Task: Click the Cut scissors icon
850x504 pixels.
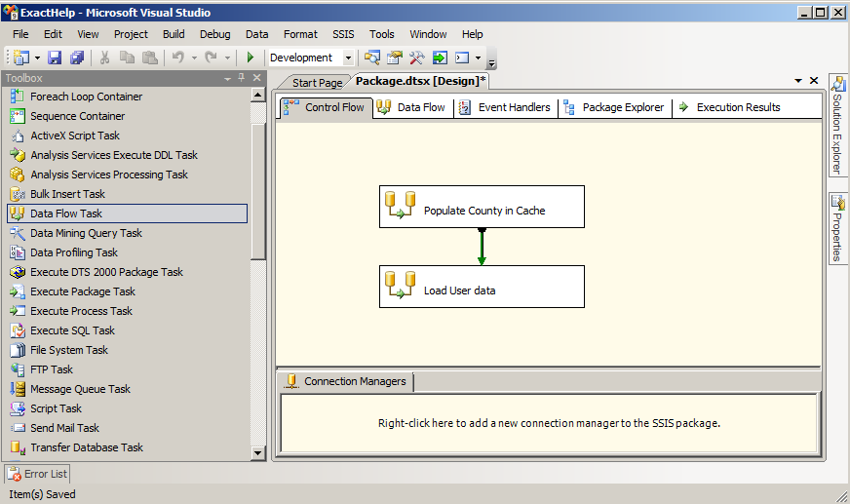Action: [x=104, y=58]
